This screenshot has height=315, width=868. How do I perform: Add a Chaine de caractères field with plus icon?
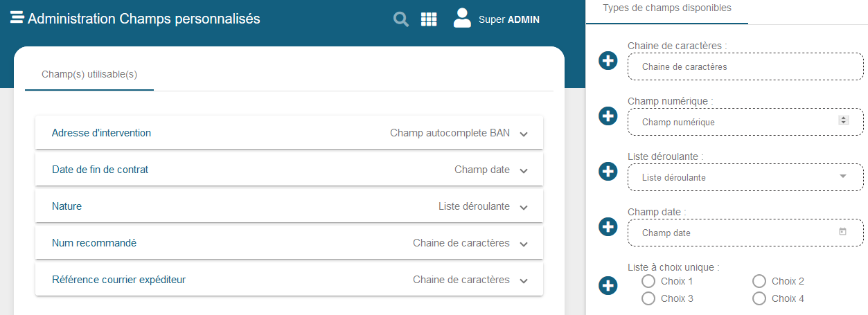tap(608, 61)
